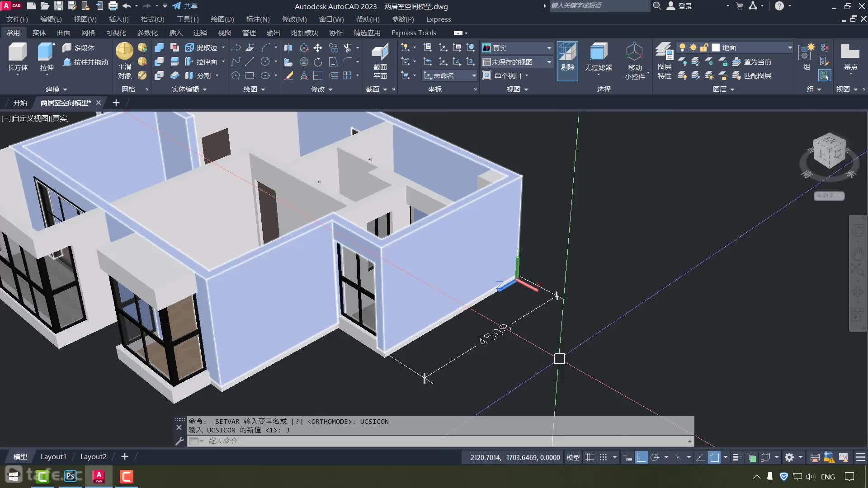This screenshot has width=868, height=488.
Task: Click the 共享 share button
Action: [x=185, y=6]
